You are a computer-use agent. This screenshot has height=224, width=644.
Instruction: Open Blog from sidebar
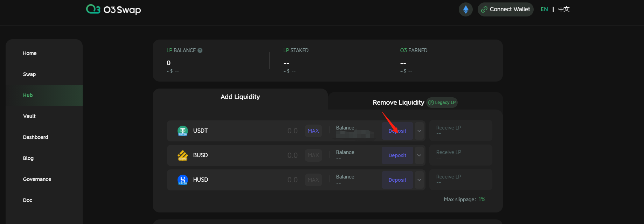coord(28,158)
